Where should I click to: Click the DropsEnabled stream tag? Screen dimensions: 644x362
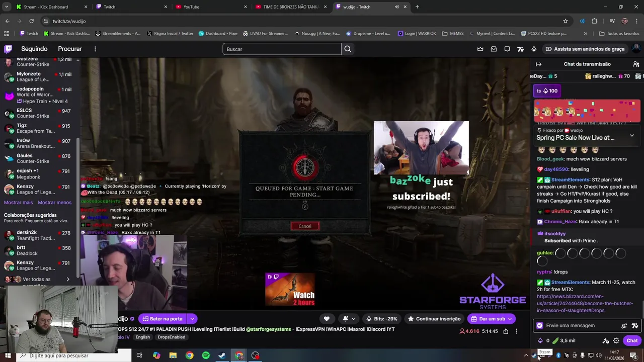coord(172,337)
